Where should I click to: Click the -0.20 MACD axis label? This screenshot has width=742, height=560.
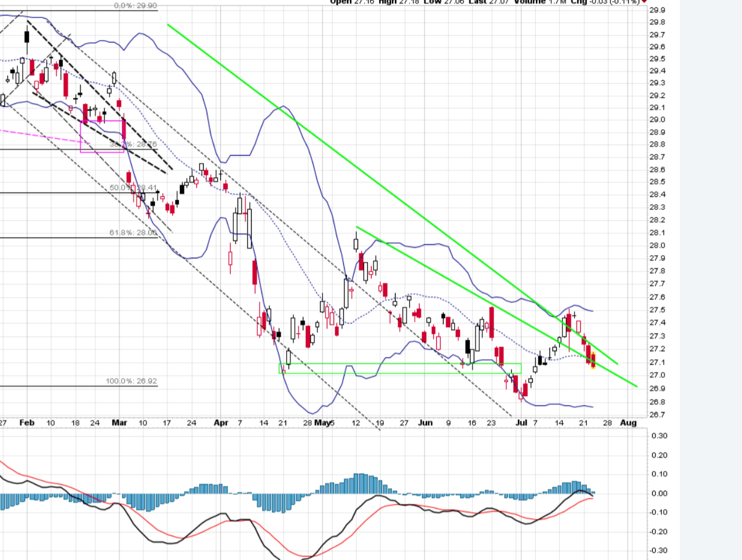658,532
